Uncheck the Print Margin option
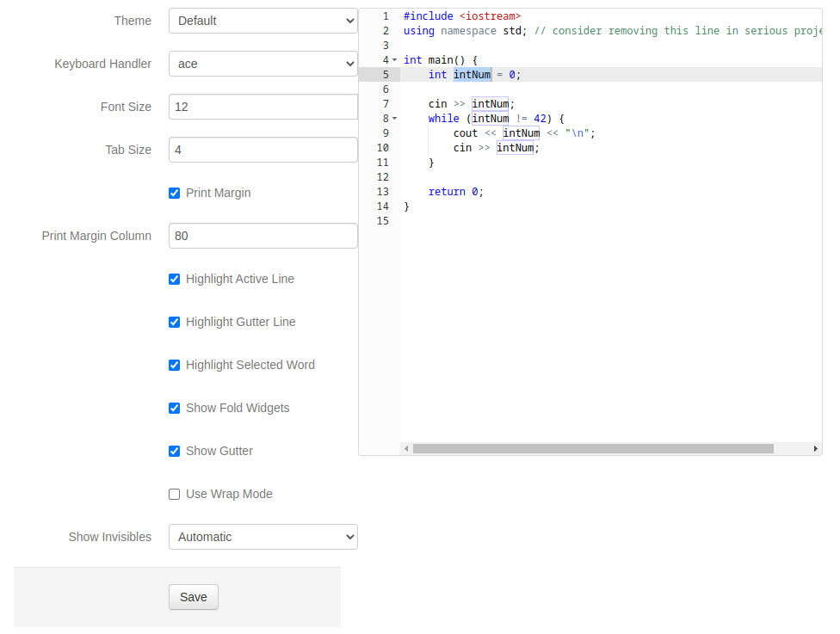The height and width of the screenshot is (634, 840). pos(174,193)
